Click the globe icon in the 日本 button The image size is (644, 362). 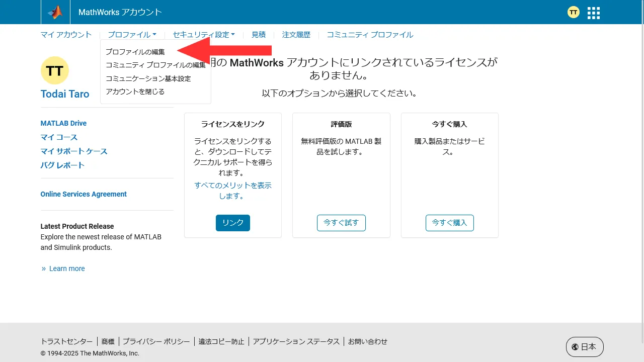coord(575,347)
